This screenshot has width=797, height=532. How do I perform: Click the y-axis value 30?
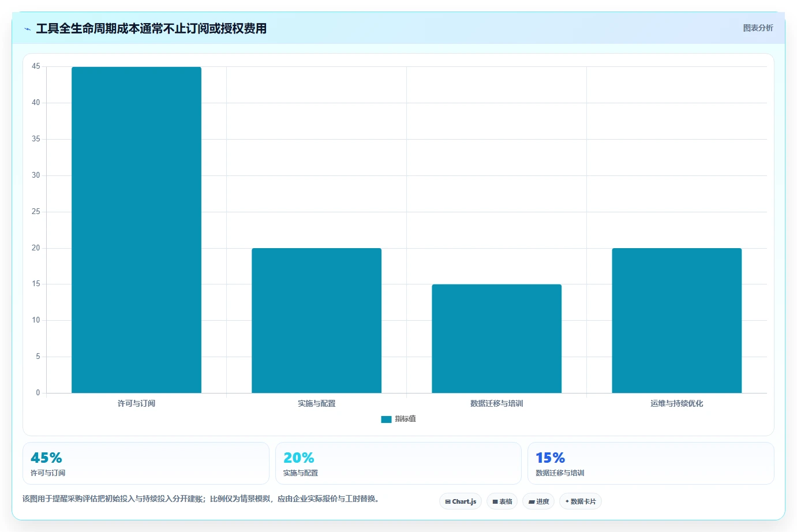[36, 175]
